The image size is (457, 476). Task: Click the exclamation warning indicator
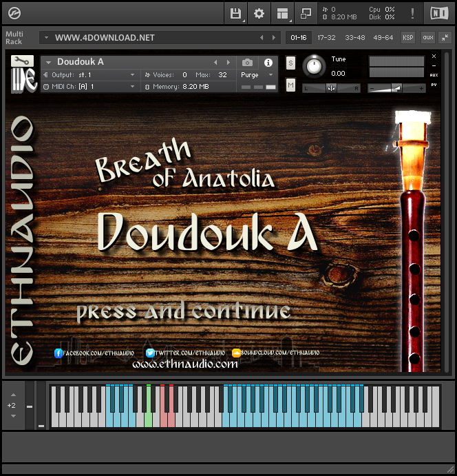(412, 13)
